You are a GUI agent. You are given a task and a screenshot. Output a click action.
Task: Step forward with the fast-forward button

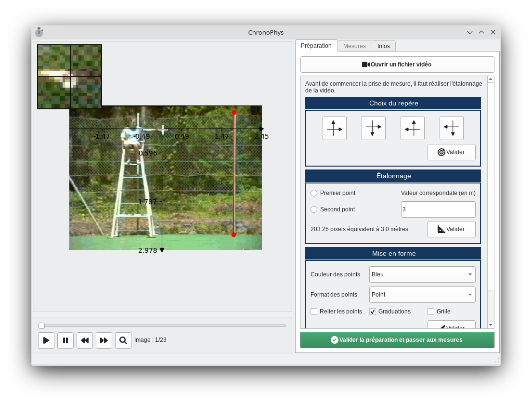click(x=104, y=340)
